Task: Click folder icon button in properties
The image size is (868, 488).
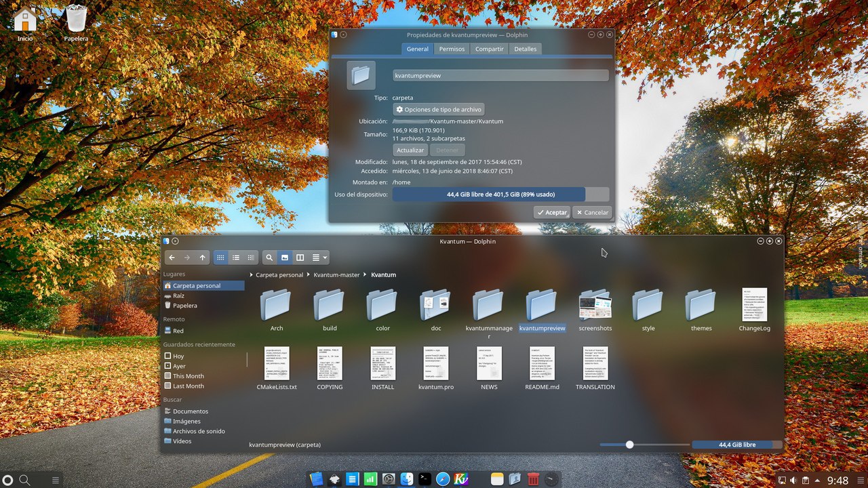Action: click(361, 75)
